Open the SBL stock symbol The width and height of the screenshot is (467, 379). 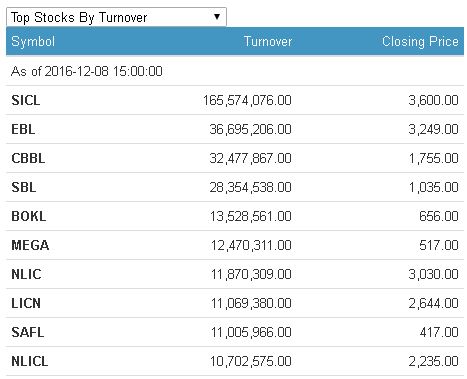[x=24, y=187]
